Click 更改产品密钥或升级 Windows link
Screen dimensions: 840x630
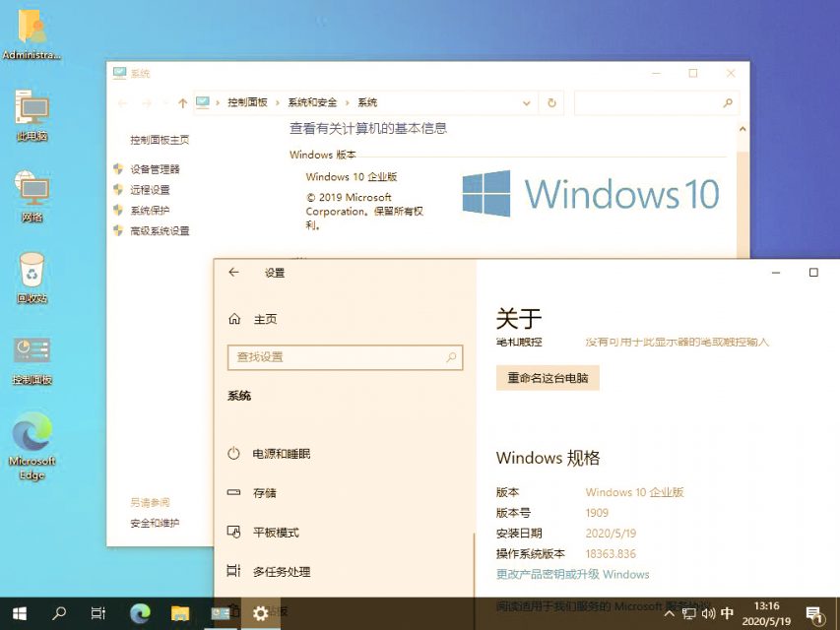pos(573,574)
